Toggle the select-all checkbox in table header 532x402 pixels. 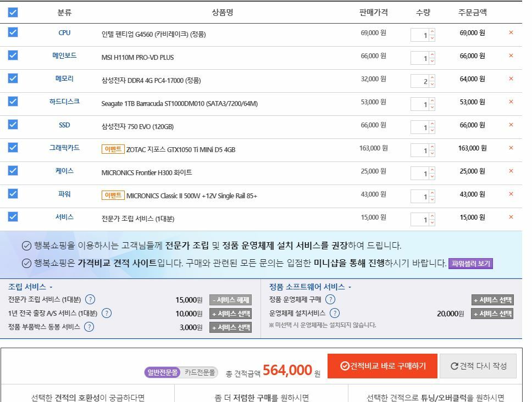point(13,13)
